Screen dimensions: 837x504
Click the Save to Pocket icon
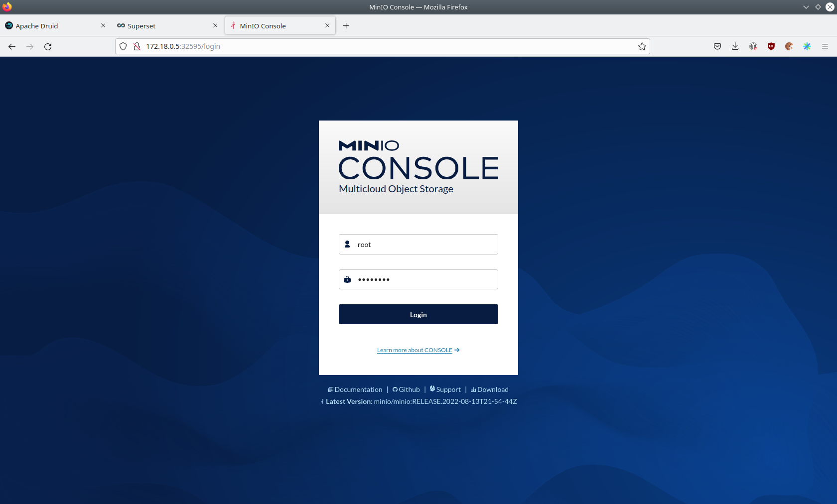tap(717, 46)
